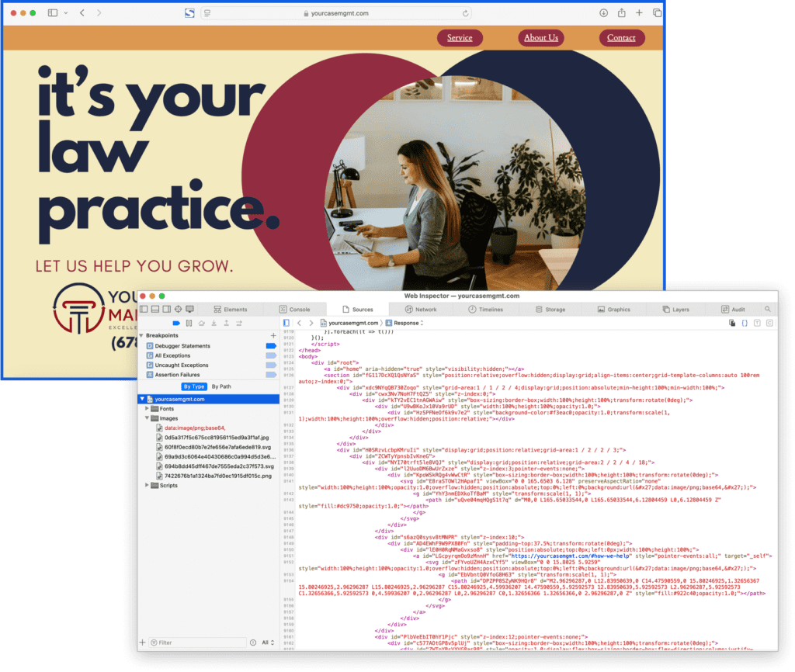Pause script execution in the debugger
This screenshot has height=672, width=795.
tap(189, 324)
